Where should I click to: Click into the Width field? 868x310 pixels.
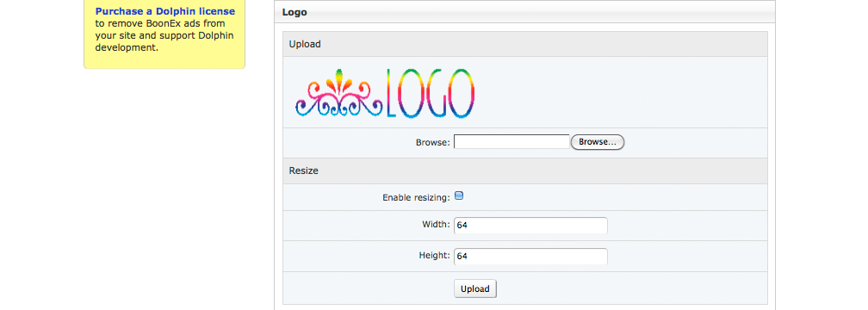point(530,226)
